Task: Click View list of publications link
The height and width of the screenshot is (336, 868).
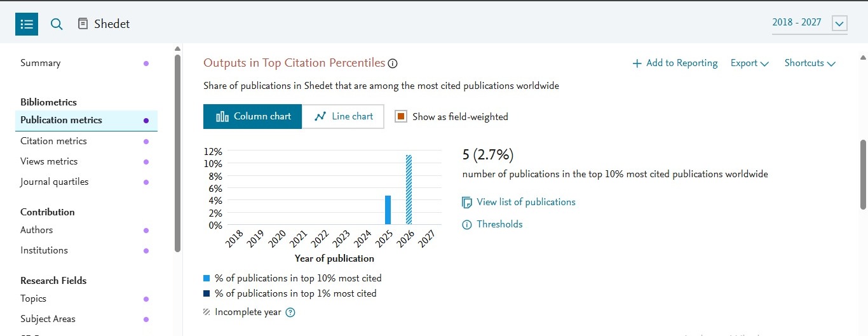Action: tap(526, 202)
